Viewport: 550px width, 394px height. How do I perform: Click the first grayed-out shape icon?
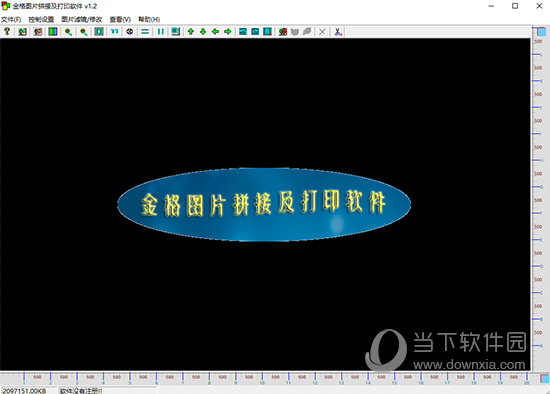click(295, 32)
